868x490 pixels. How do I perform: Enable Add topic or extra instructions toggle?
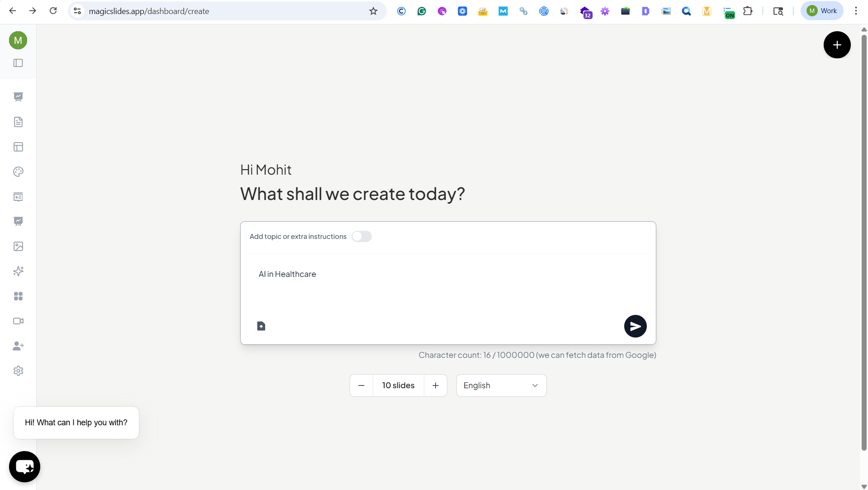coord(361,237)
